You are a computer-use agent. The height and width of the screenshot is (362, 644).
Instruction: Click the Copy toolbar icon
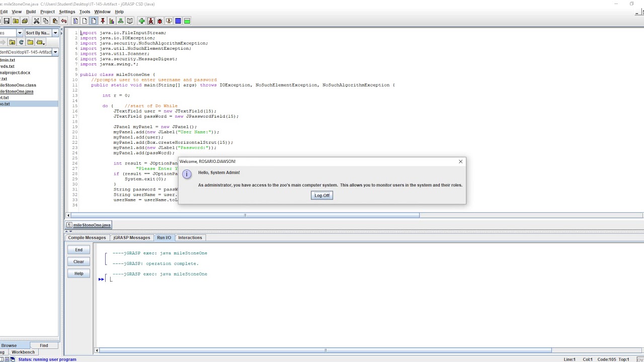pyautogui.click(x=45, y=21)
